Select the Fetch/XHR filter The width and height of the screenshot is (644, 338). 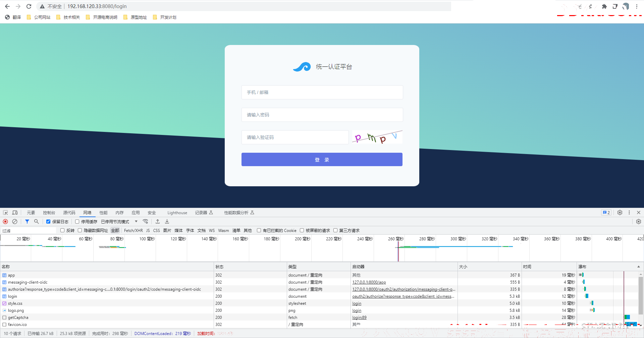(x=133, y=231)
